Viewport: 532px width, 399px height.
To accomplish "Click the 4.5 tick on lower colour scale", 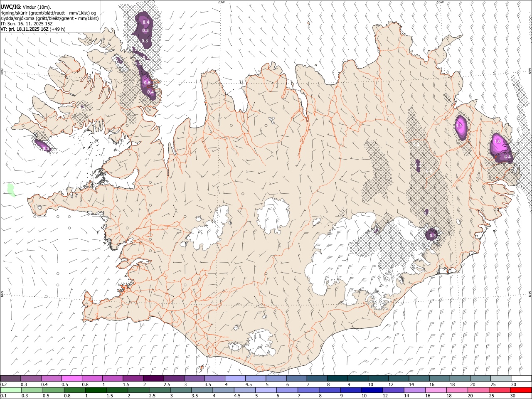I will pos(237,396).
